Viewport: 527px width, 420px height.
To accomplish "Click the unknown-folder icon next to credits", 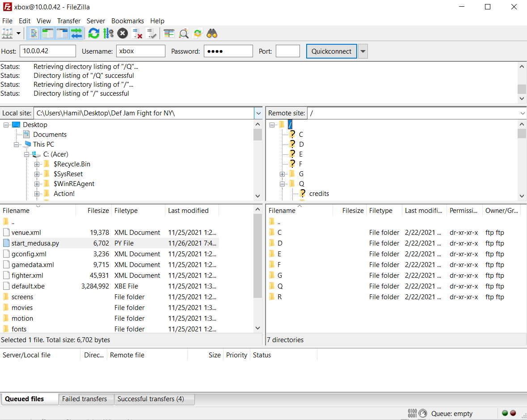I will point(303,193).
